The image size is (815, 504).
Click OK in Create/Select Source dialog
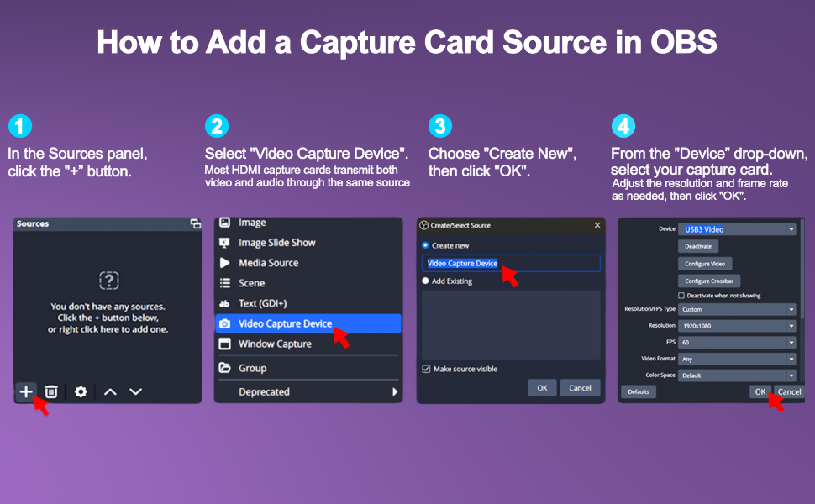(542, 388)
